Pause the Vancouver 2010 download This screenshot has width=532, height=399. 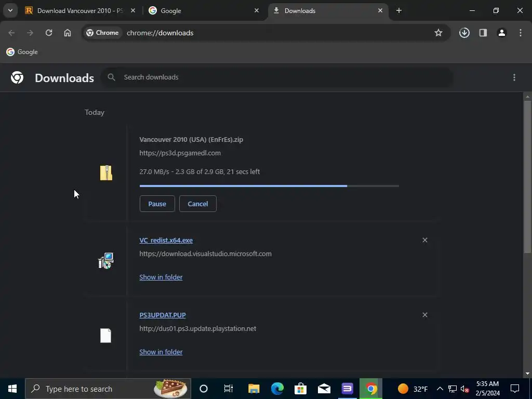[x=157, y=204]
